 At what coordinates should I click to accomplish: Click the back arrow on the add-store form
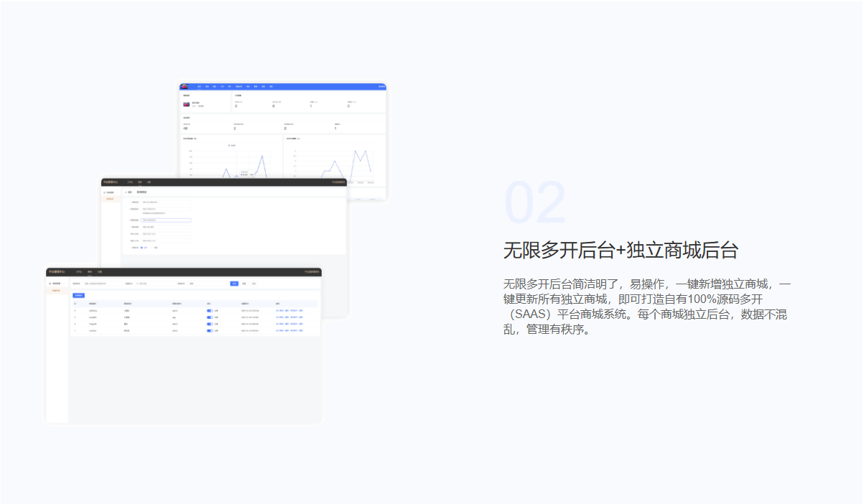pyautogui.click(x=126, y=192)
